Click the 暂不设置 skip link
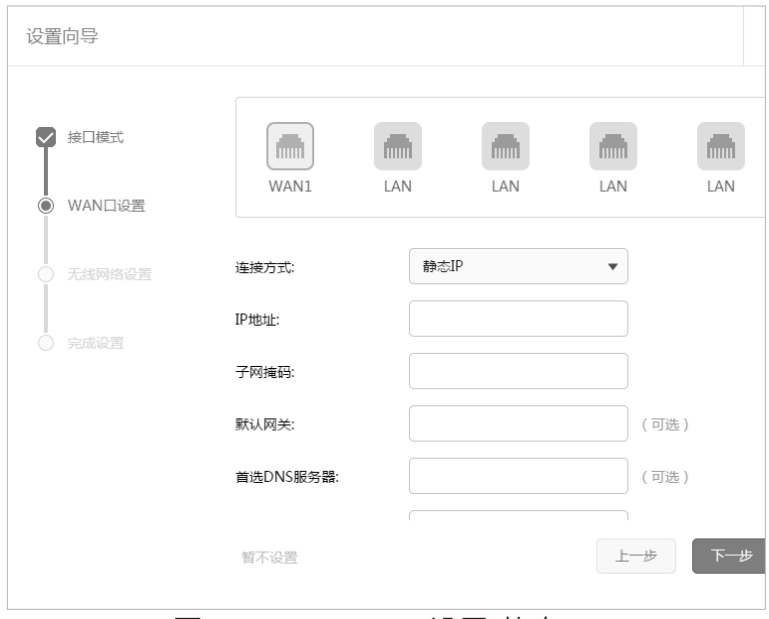This screenshot has height=619, width=769. 270,557
